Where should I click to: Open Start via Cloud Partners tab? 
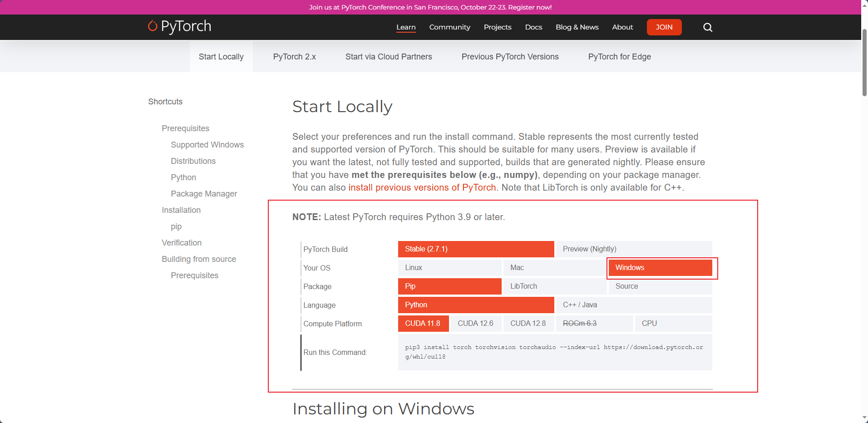pos(389,57)
